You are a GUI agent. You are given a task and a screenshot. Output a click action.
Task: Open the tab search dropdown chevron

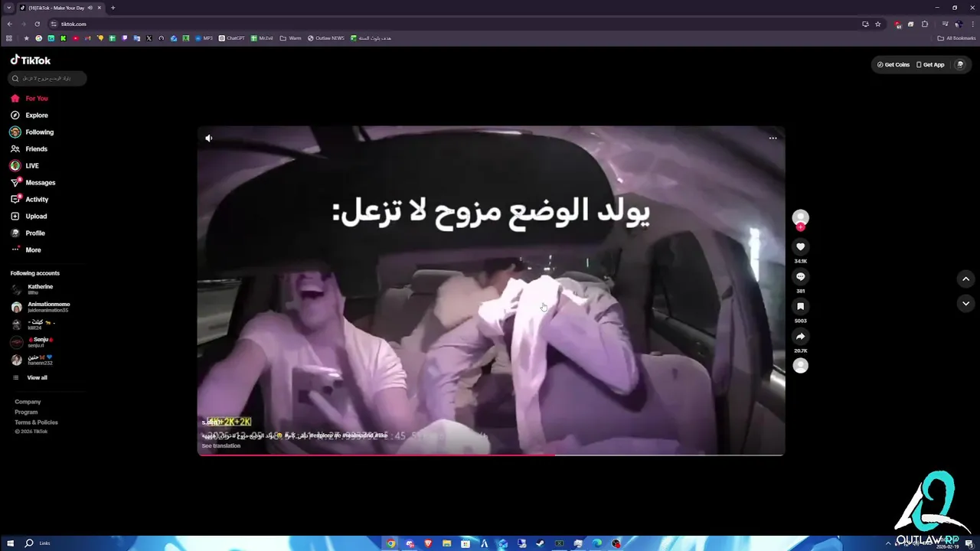[8, 8]
